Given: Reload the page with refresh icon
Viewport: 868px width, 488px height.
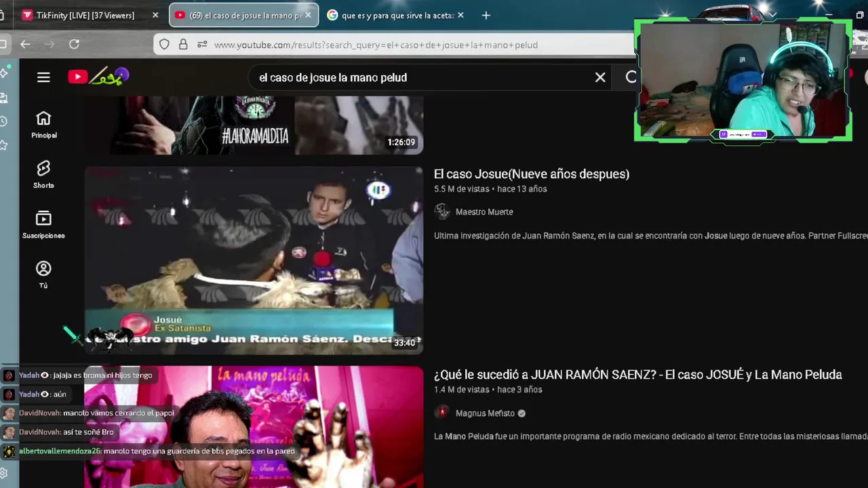Looking at the screenshot, I should pyautogui.click(x=74, y=44).
